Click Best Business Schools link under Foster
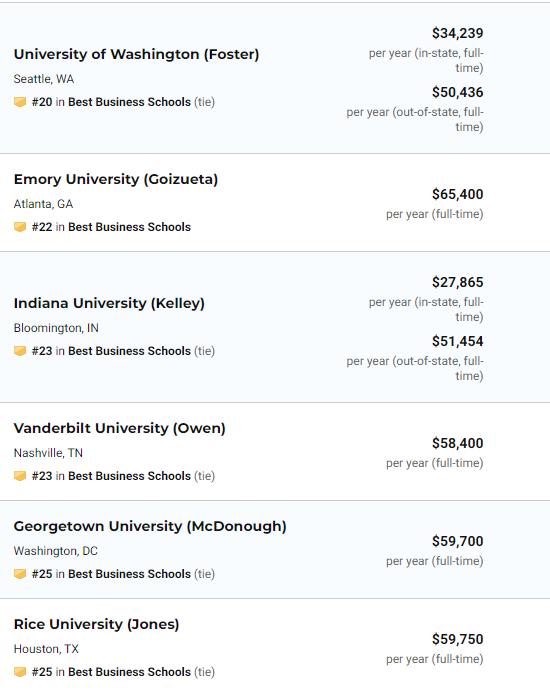 point(129,102)
